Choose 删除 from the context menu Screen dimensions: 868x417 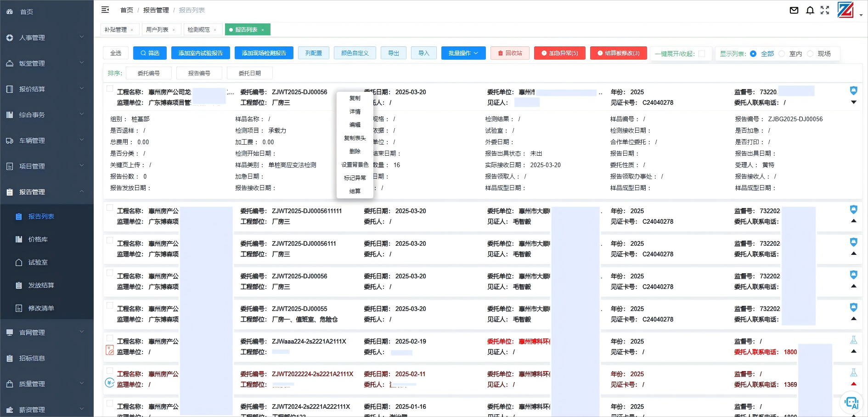tap(355, 151)
